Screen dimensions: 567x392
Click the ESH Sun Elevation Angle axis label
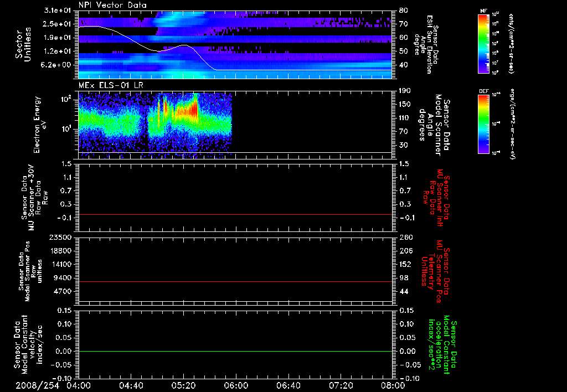pos(426,44)
